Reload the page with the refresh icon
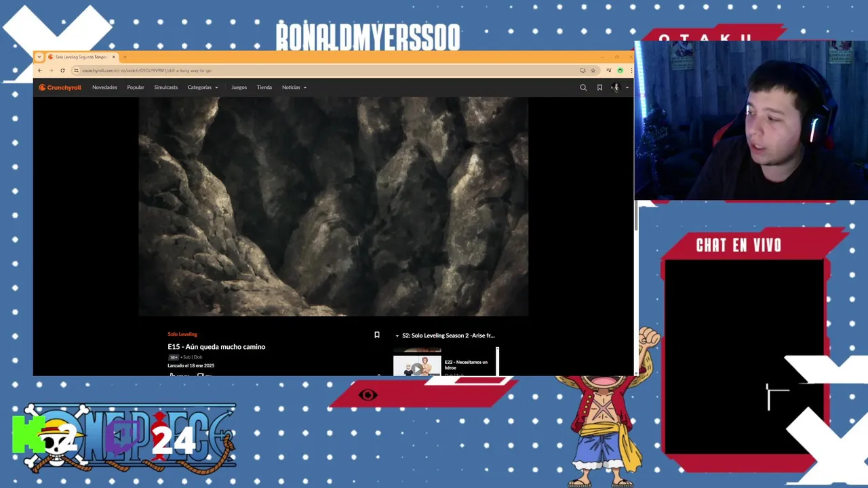Screen dimensions: 868x488 coord(62,70)
